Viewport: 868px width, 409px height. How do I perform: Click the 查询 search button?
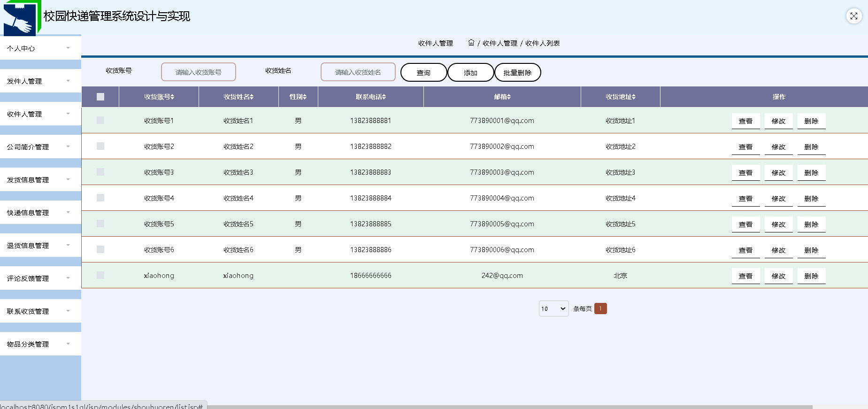(x=424, y=72)
